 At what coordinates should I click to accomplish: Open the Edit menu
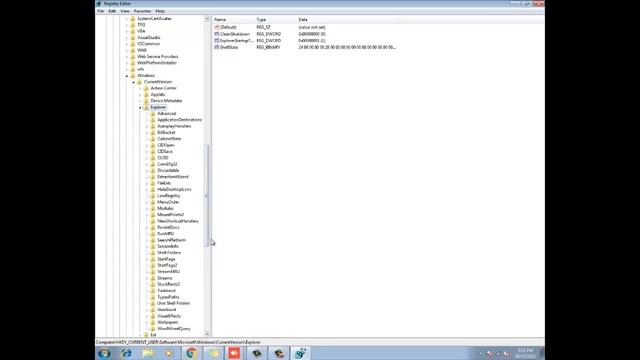point(112,11)
